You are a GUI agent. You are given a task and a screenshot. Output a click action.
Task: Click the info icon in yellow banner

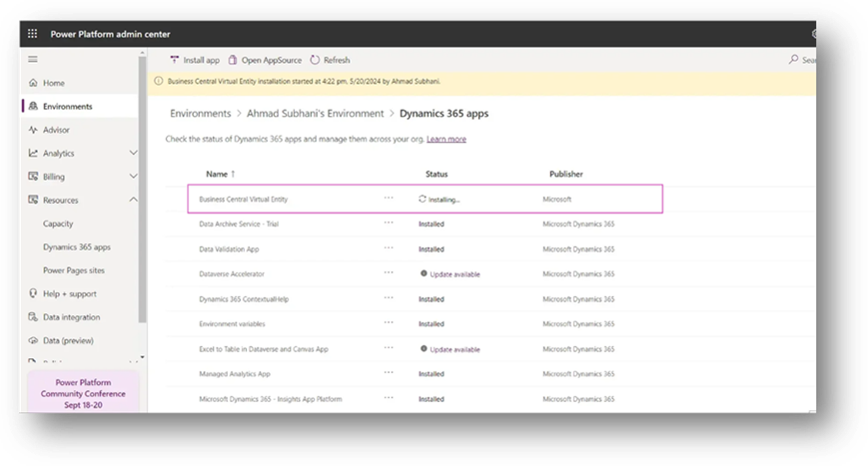click(159, 81)
